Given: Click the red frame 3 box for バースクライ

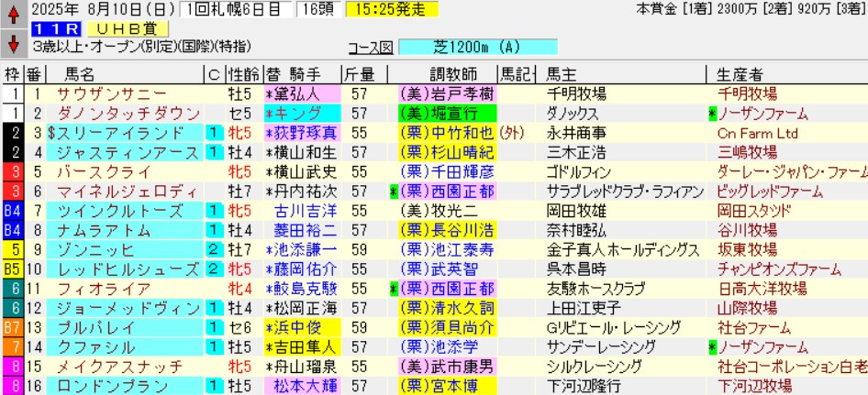Looking at the screenshot, I should [12, 171].
